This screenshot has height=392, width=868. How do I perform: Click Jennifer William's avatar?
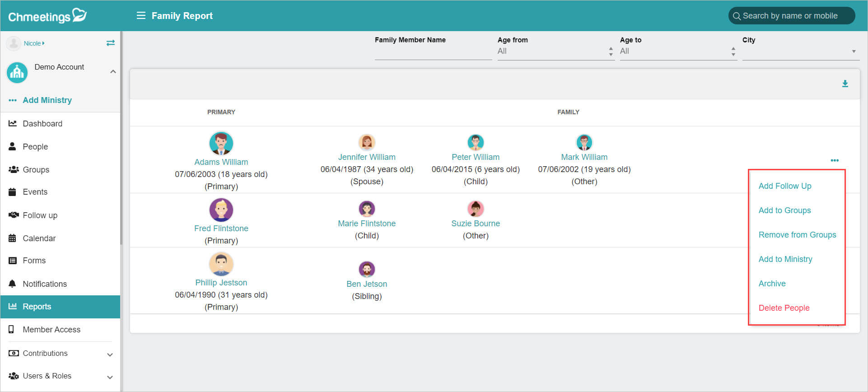367,142
